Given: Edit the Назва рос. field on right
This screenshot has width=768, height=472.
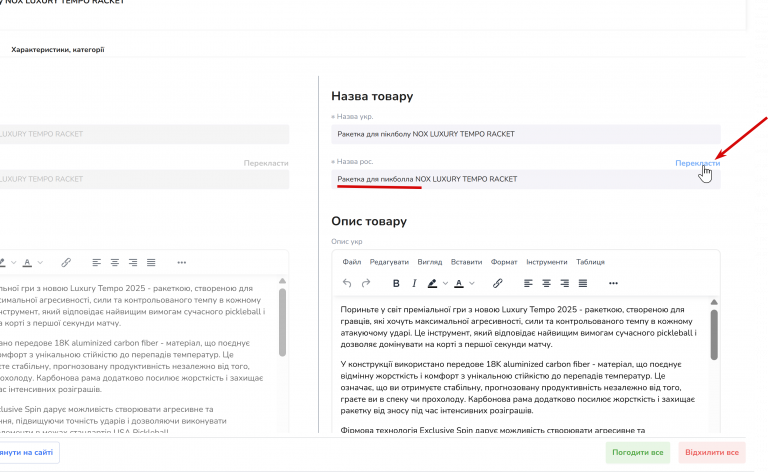Looking at the screenshot, I should pos(526,179).
